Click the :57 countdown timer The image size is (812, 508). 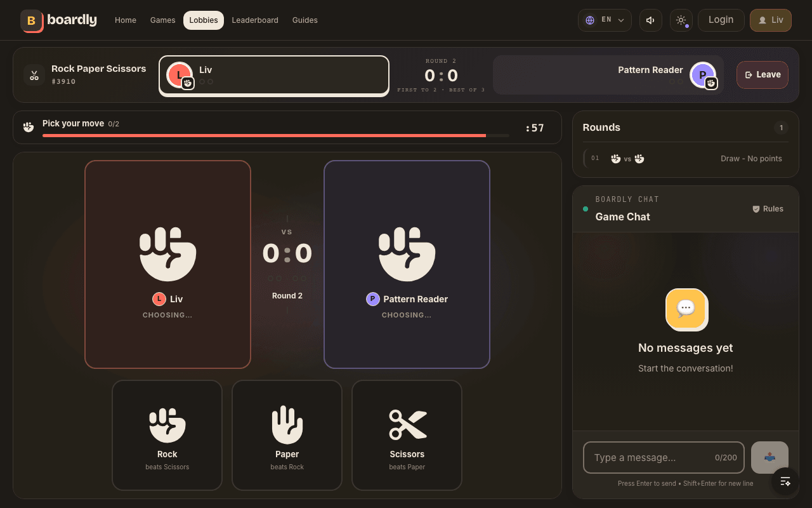535,128
